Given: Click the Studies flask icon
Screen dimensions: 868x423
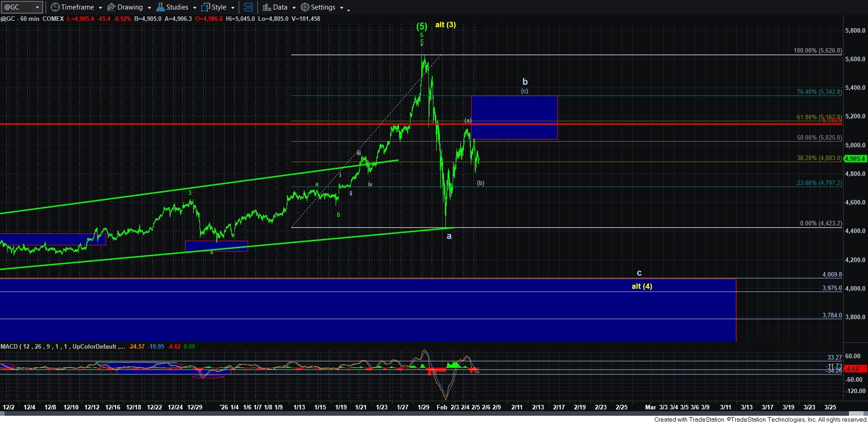Looking at the screenshot, I should [x=160, y=7].
